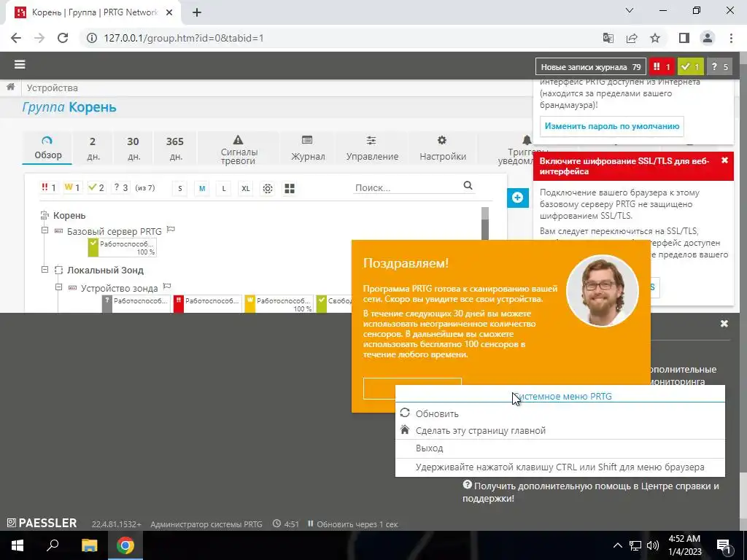The width and height of the screenshot is (747, 560).
Task: Filter by warning sensors count 1
Action: click(72, 187)
